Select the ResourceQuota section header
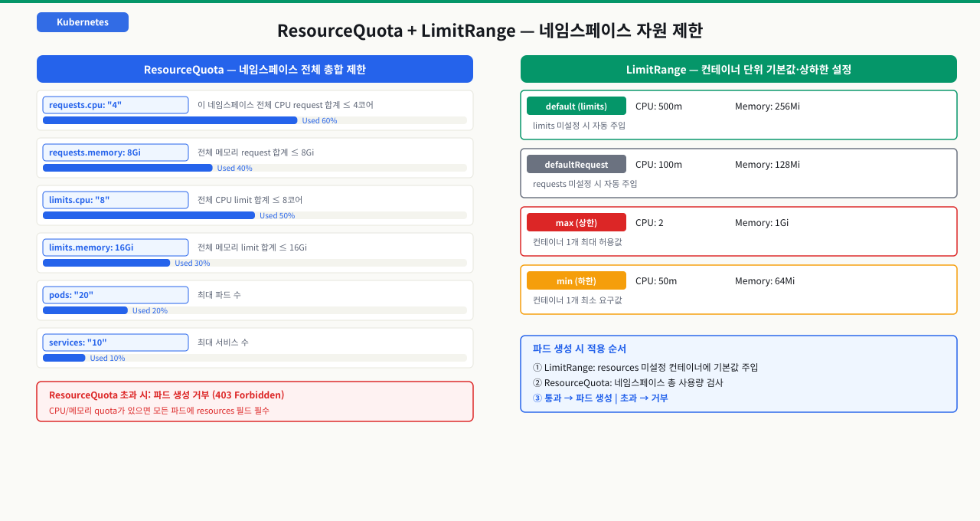 (x=255, y=69)
